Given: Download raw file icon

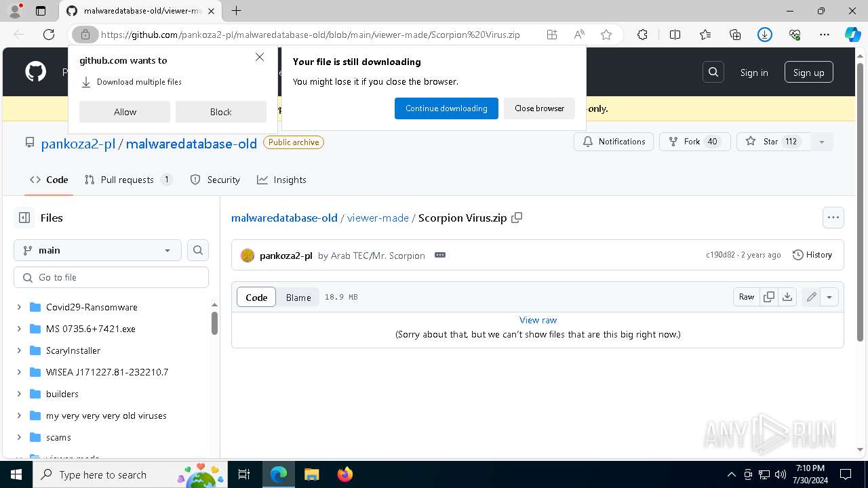Looking at the screenshot, I should [787, 297].
